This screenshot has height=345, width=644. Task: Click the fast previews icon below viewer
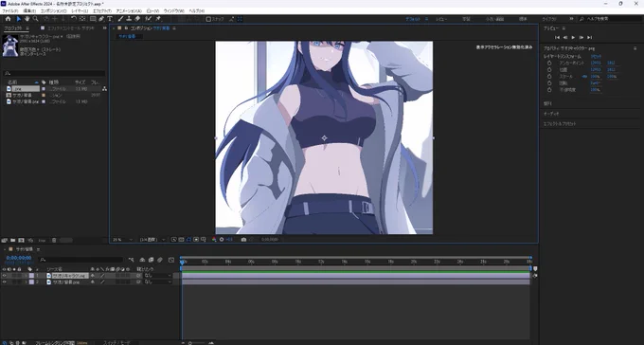tap(173, 240)
